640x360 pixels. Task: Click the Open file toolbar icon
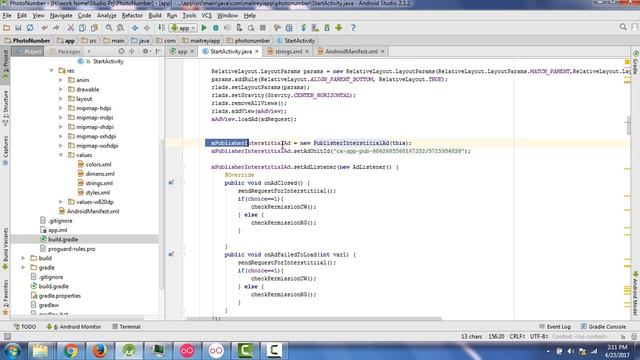coord(7,28)
